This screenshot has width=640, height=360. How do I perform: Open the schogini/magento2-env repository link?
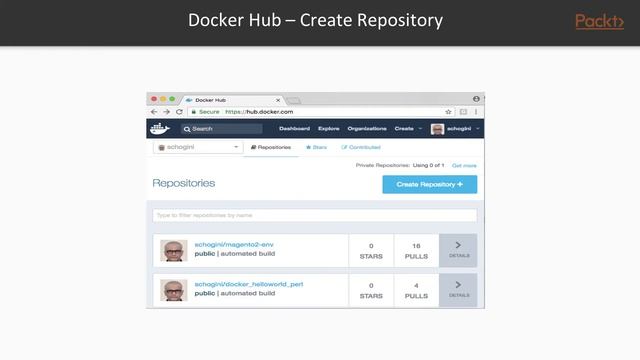(234, 244)
